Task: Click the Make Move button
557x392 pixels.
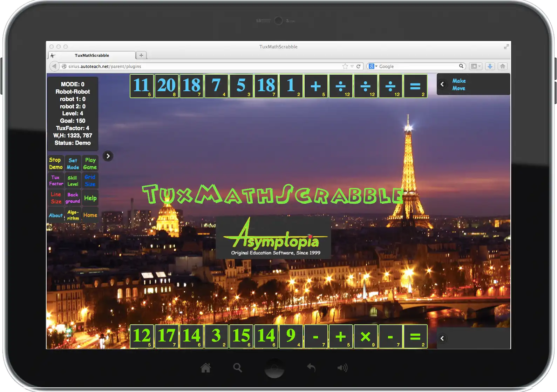Action: 459,85
